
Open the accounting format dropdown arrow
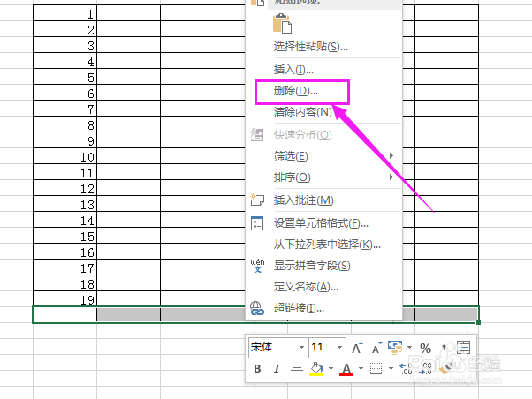coord(409,348)
